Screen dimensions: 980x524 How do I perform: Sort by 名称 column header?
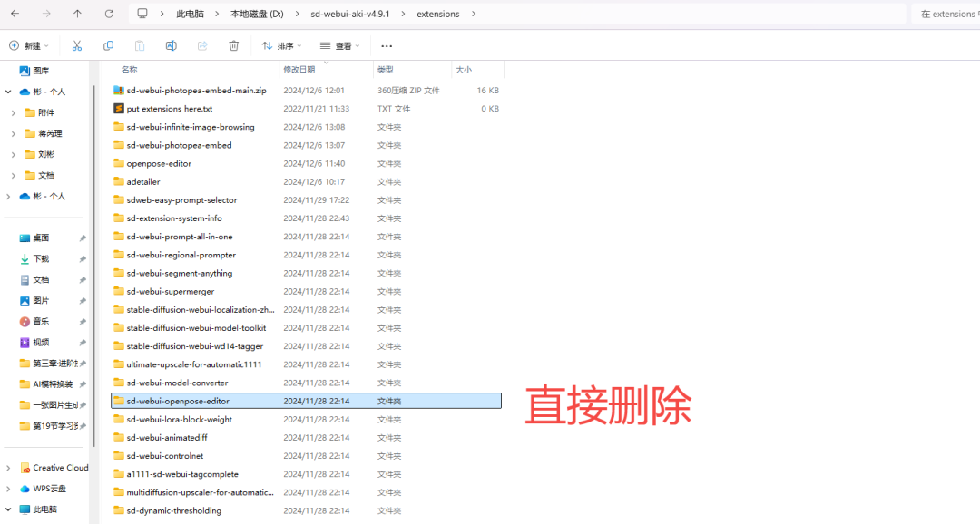pos(130,70)
